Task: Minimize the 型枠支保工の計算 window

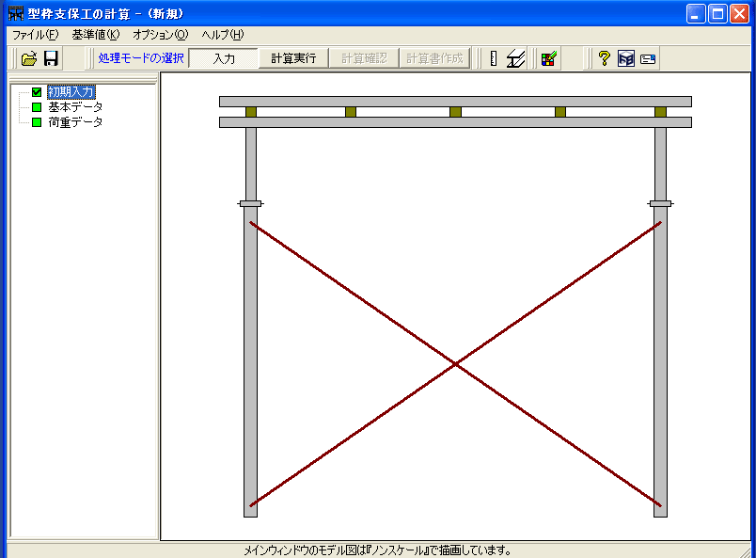Action: pos(696,13)
